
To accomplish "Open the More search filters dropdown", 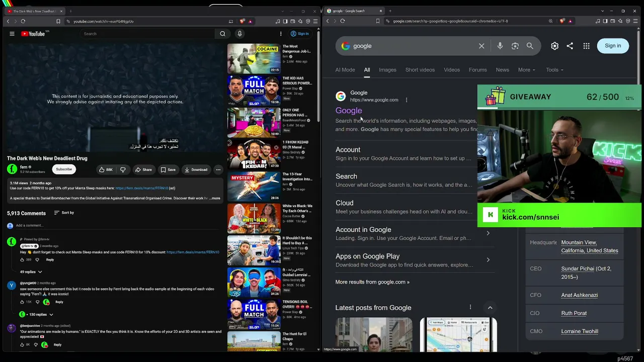I will [526, 70].
